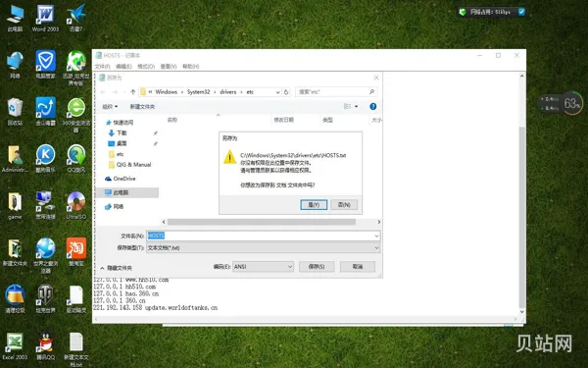The width and height of the screenshot is (588, 368).
Task: Click 是(Y) in the warning dialog
Action: [x=314, y=205]
